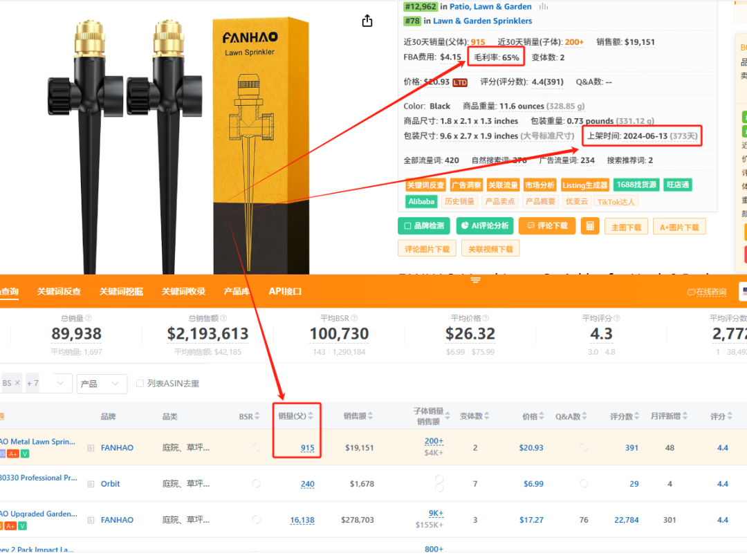Click the 广告洞察 button
Image resolution: width=747 pixels, height=560 pixels.
click(x=466, y=185)
